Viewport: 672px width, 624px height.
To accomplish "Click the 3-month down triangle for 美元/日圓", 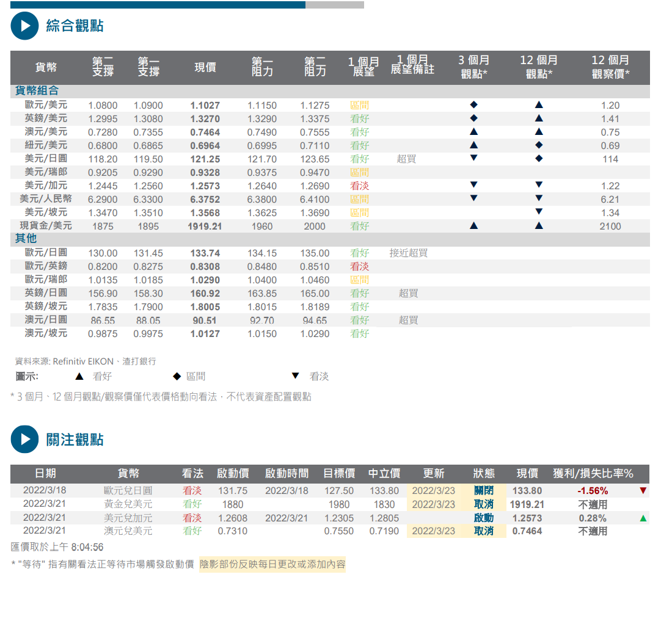I will click(x=473, y=158).
